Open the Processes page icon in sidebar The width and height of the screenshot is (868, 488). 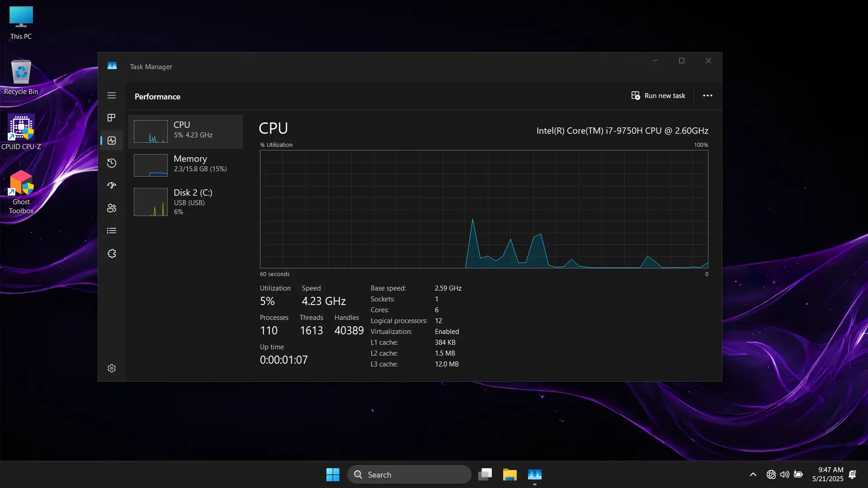coord(112,118)
